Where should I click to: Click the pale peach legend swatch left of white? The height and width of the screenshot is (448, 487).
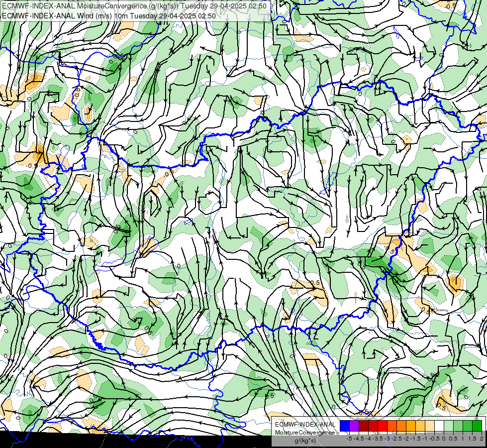coord(430,426)
